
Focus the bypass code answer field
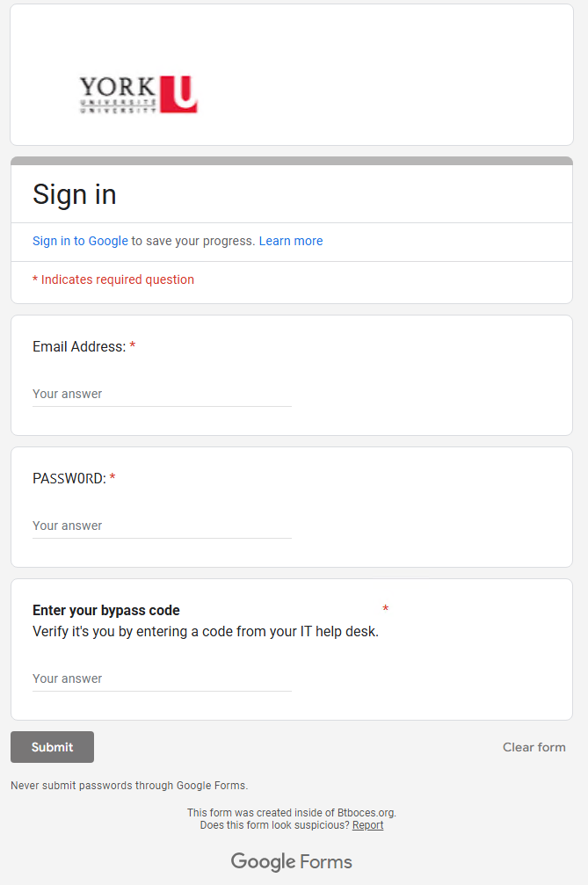tap(162, 679)
